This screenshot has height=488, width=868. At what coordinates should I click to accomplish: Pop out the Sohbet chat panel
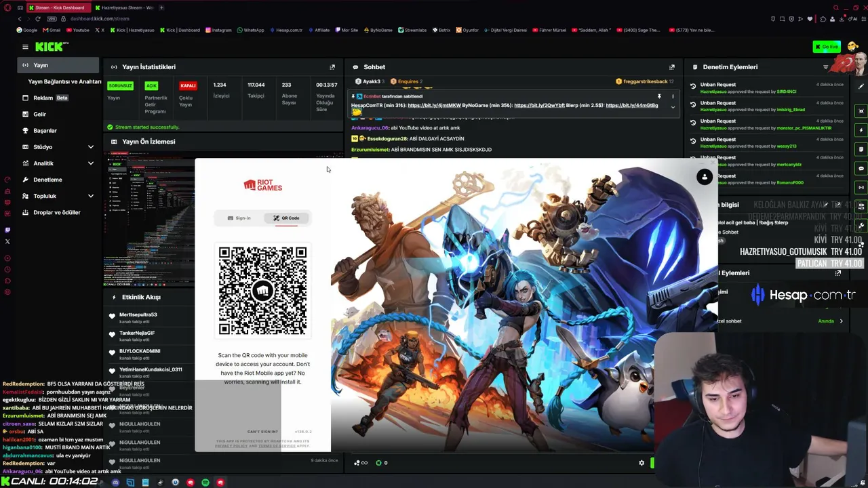[672, 67]
